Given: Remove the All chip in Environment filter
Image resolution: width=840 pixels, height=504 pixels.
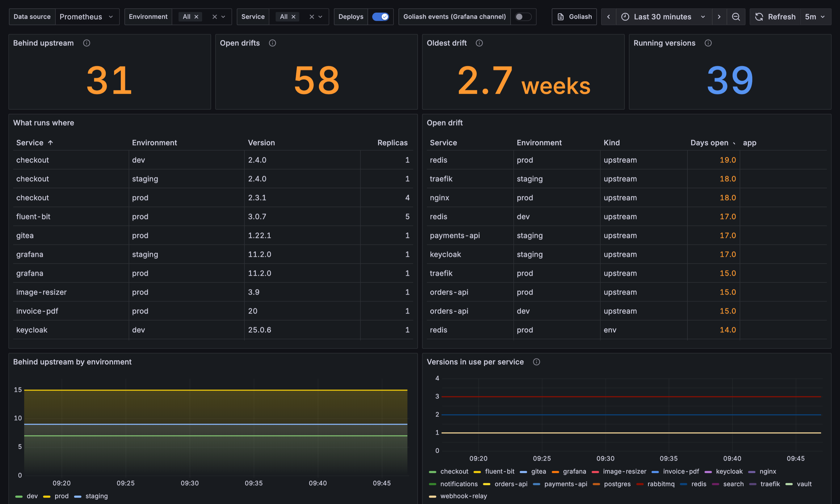Looking at the screenshot, I should [197, 17].
